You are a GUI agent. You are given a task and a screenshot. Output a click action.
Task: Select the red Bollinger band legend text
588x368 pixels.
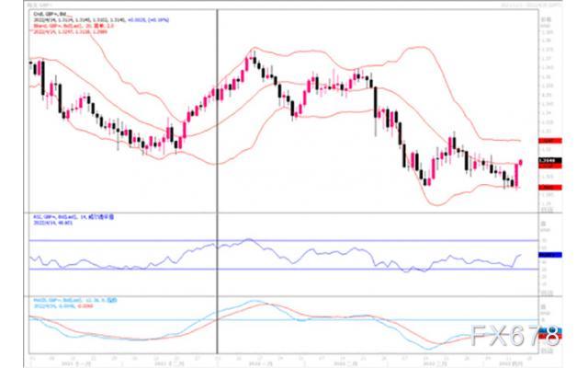point(73,26)
